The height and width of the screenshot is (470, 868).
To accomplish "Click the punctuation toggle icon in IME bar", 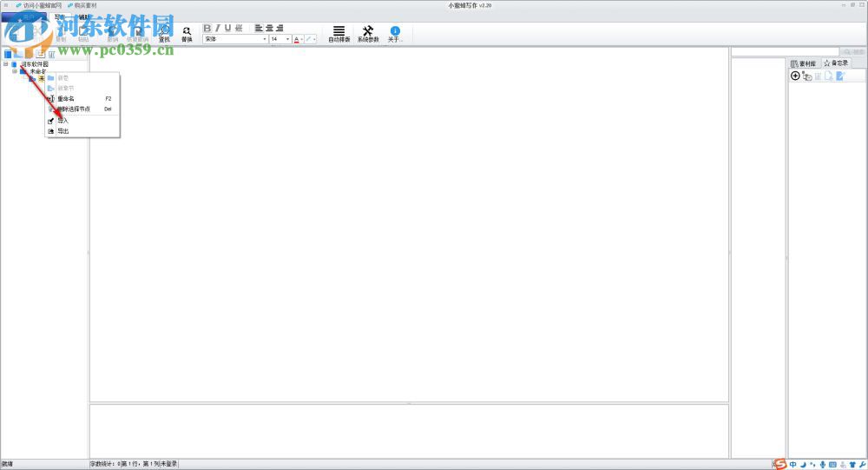I will (812, 465).
